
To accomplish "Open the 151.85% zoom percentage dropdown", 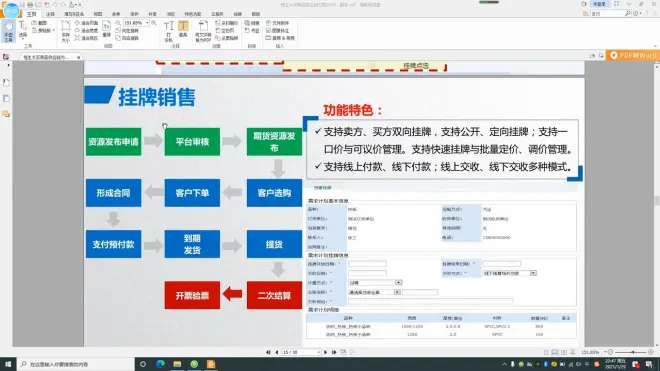I will click(147, 23).
